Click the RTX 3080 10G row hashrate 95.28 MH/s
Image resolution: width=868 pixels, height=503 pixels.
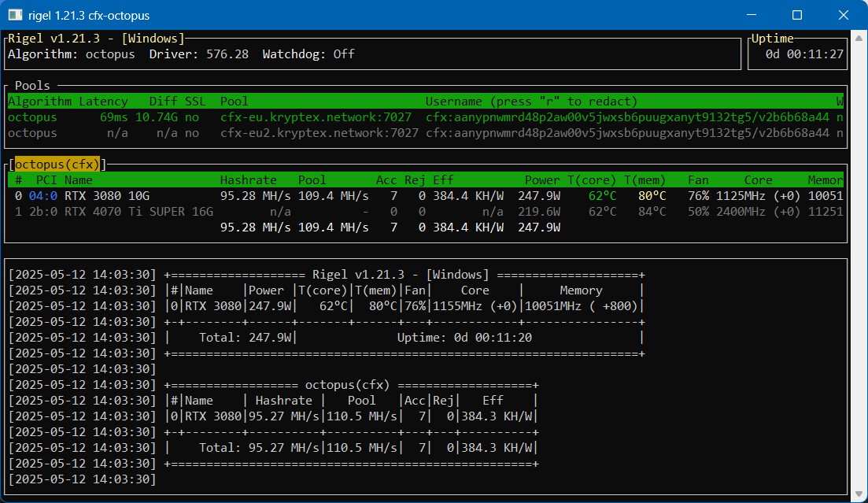pos(255,196)
